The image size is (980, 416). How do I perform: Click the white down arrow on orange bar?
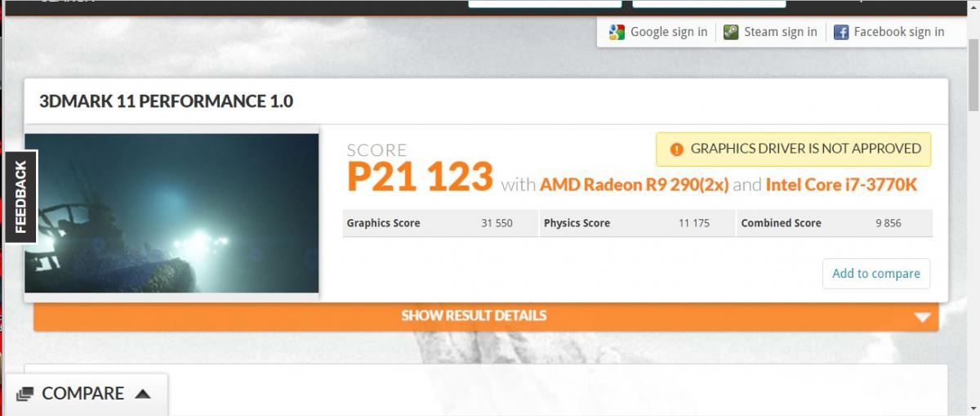(x=923, y=317)
